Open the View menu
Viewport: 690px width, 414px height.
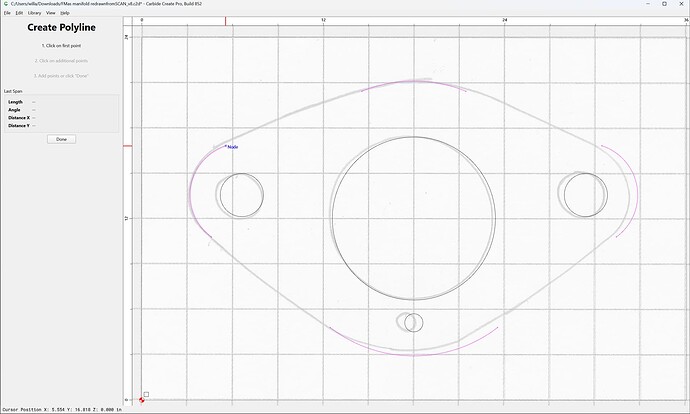pyautogui.click(x=51, y=13)
